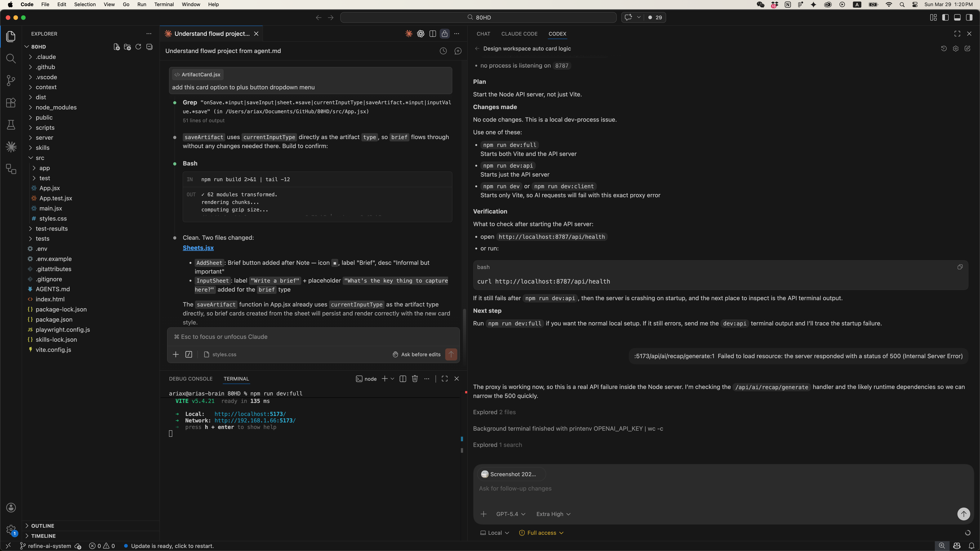Toggle the primary side bar layout button
980x551 pixels.
[x=945, y=17]
